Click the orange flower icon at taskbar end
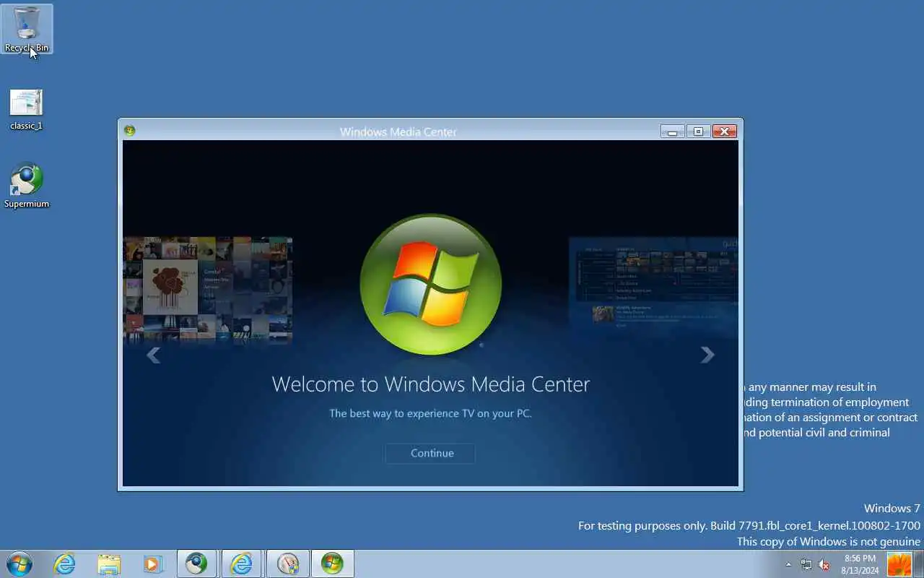Screen dimensions: 924x578 point(899,564)
